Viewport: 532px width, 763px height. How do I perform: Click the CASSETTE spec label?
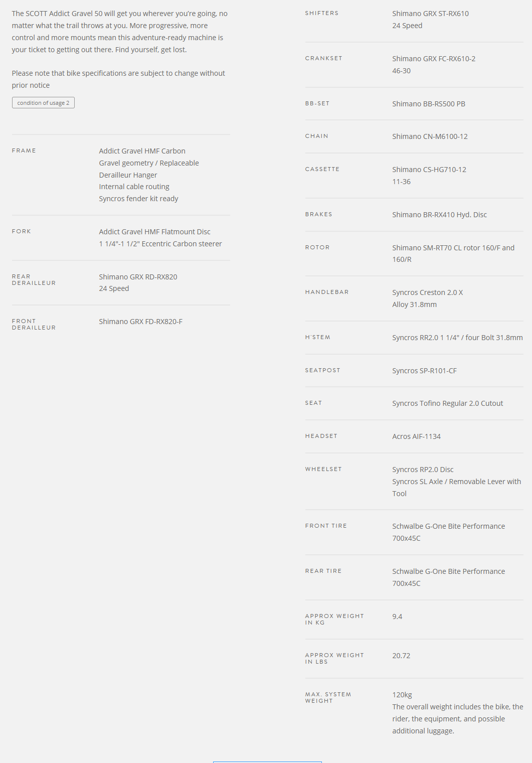click(322, 169)
